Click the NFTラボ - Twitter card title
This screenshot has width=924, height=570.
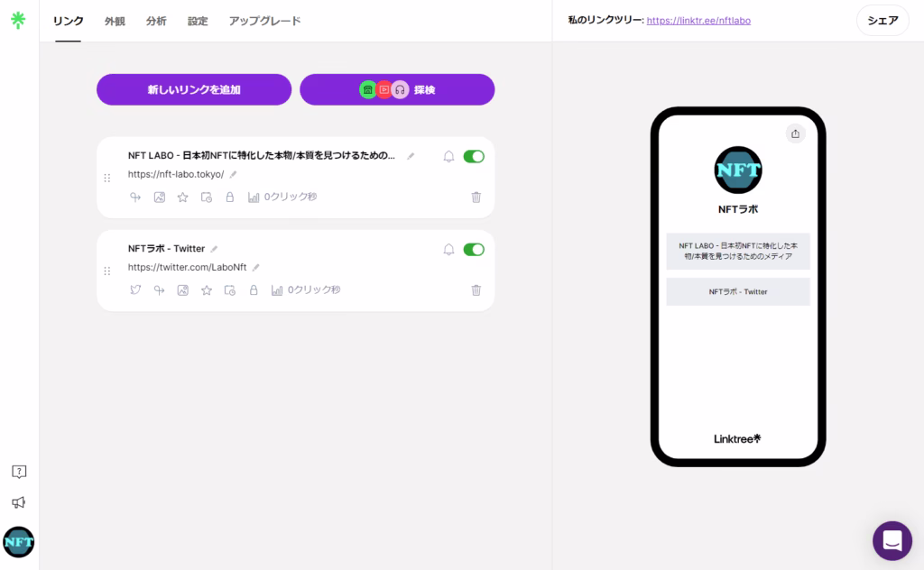click(x=166, y=249)
